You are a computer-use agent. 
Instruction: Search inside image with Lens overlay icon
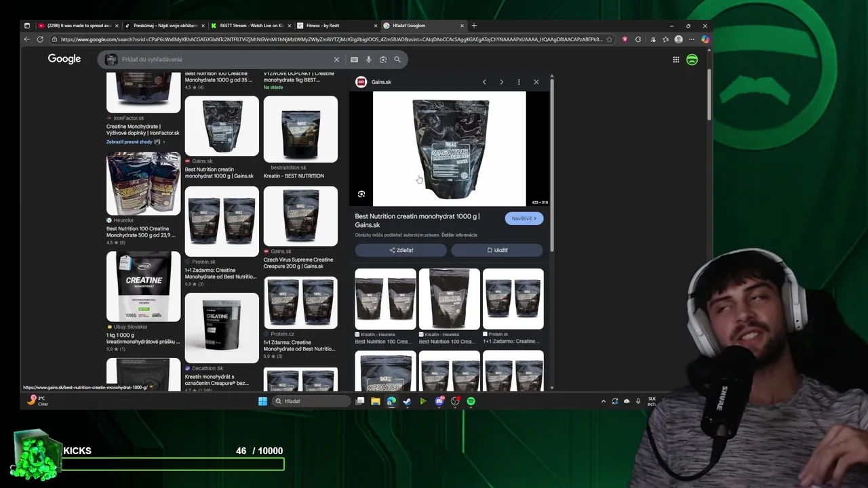tap(361, 195)
